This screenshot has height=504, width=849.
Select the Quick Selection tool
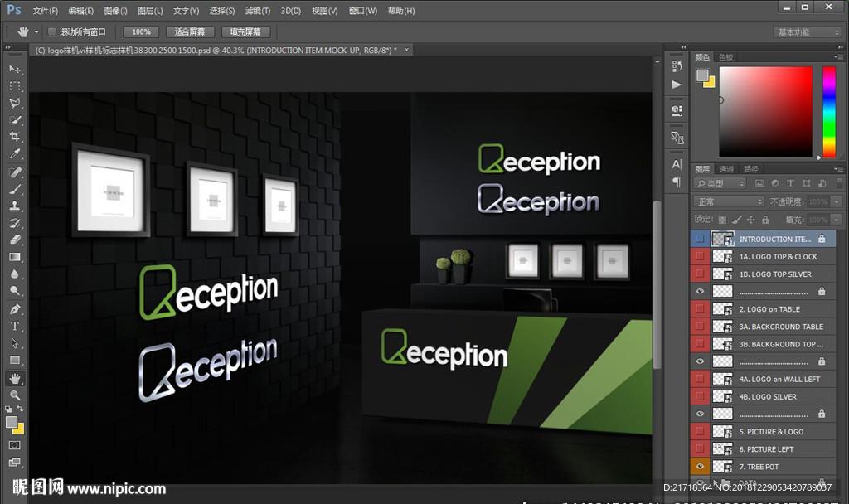[x=15, y=119]
